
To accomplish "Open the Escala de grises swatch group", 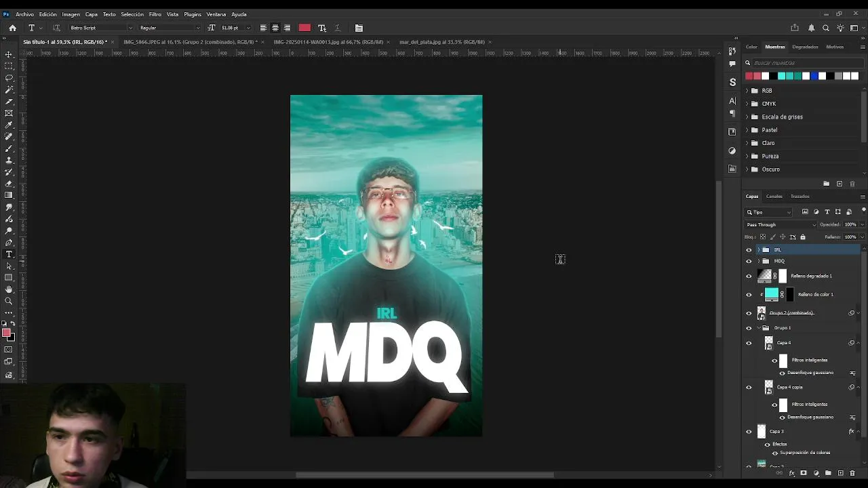I will click(782, 117).
